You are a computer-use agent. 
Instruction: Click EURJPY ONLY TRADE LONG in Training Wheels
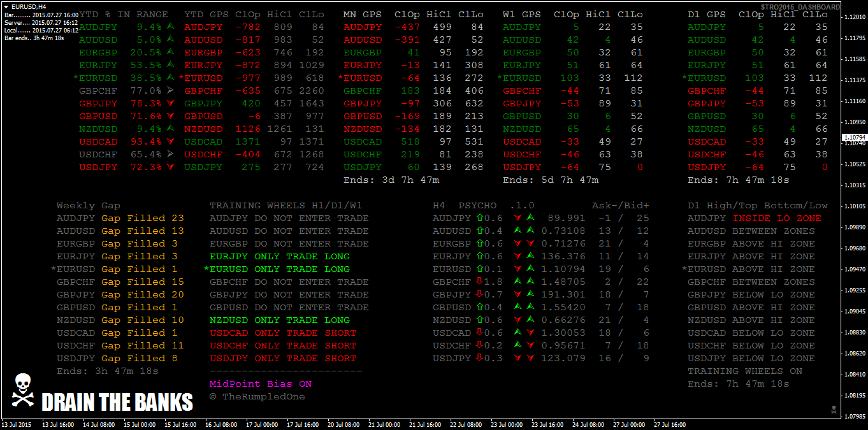pyautogui.click(x=280, y=257)
